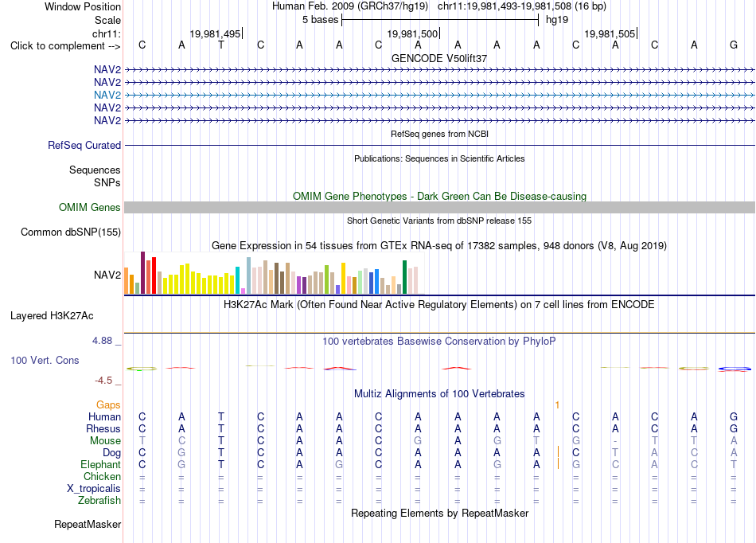The image size is (756, 543).
Task: Click the 'Zebrafish' alignment row label
Action: pyautogui.click(x=99, y=501)
